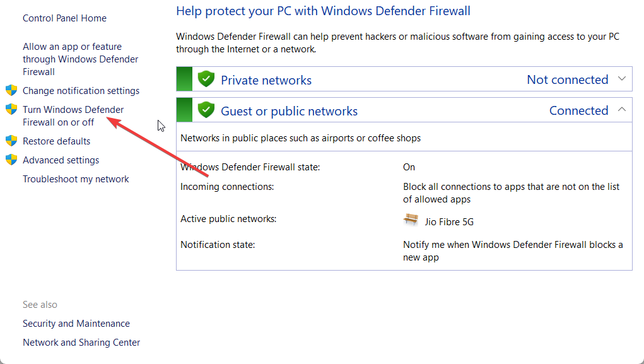Go to Control Panel Home
644x364 pixels.
[x=64, y=18]
